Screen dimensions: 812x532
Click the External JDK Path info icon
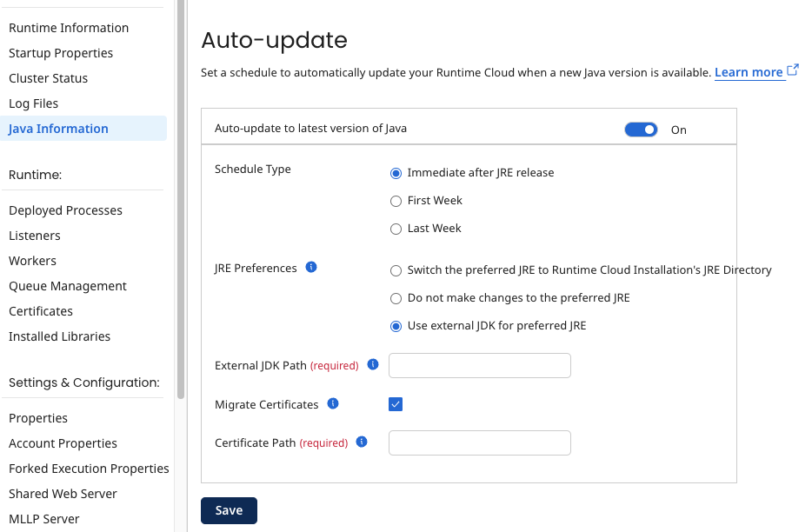tap(372, 364)
